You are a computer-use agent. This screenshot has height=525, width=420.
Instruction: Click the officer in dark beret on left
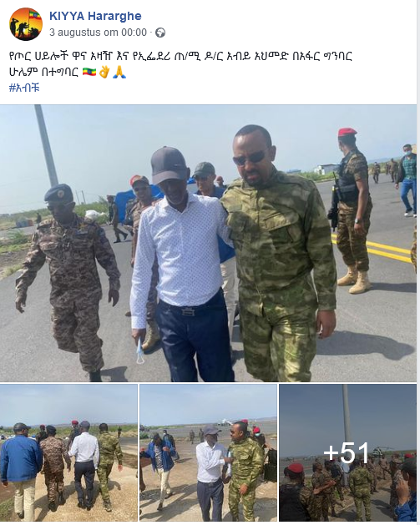click(68, 281)
